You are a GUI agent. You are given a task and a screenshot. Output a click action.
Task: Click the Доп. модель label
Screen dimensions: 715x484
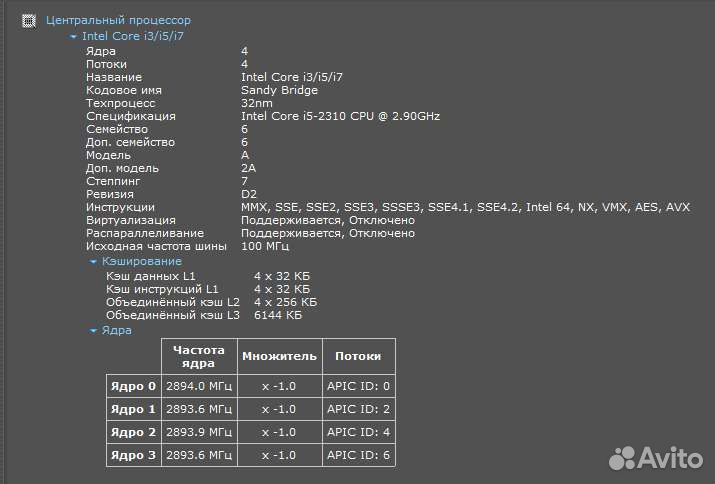pyautogui.click(x=122, y=168)
